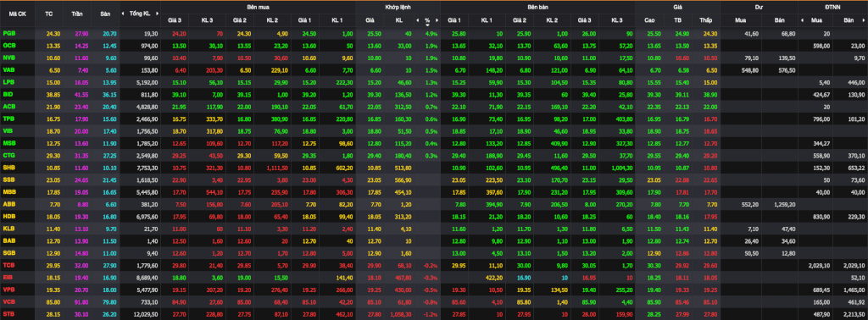Screen dimensions: 868x320
Task: Open the LPB stock symbol
Action: [9, 82]
